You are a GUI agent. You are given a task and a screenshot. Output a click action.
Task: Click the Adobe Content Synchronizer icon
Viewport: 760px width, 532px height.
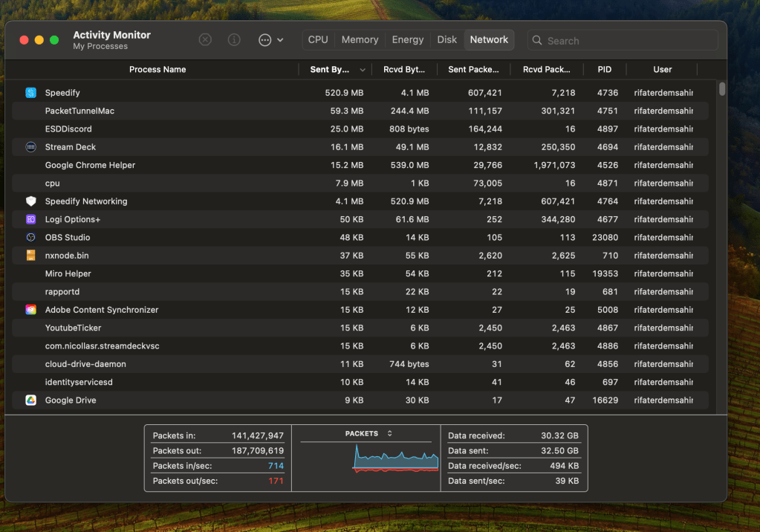tap(30, 310)
